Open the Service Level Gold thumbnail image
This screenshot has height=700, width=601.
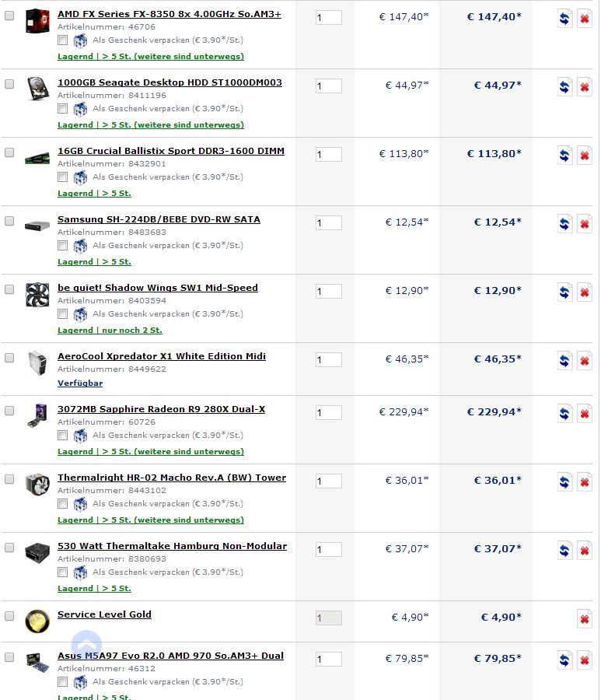[37, 621]
